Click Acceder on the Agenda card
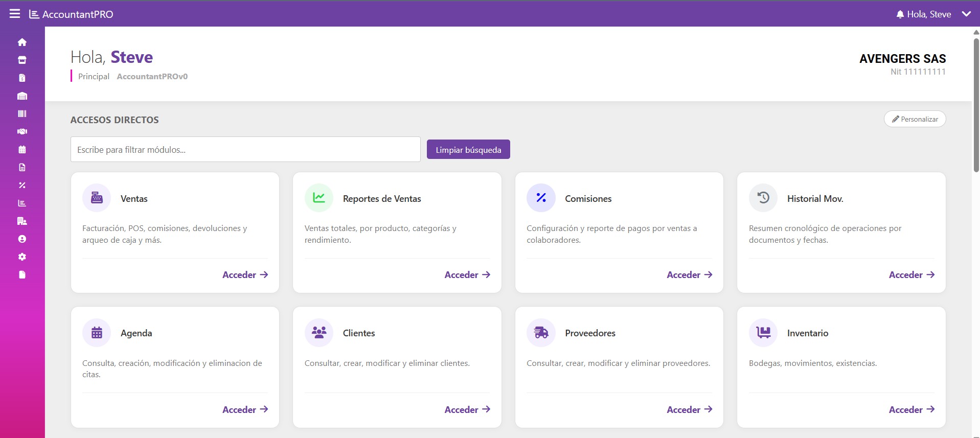 245,410
